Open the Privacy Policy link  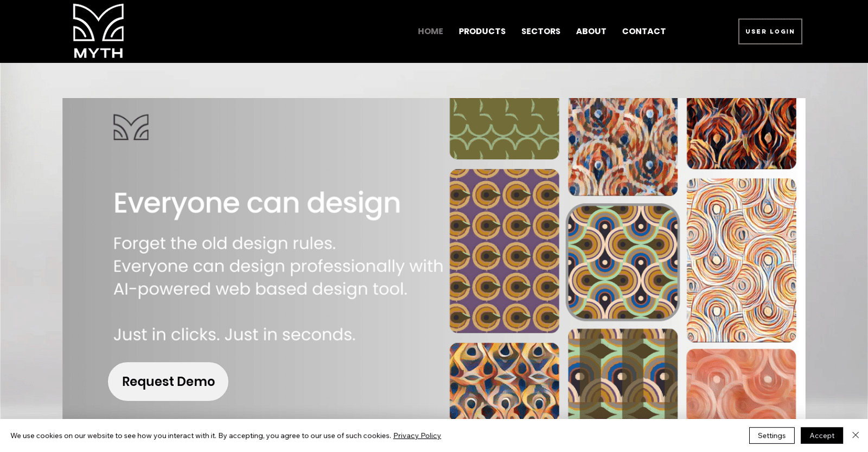417,436
